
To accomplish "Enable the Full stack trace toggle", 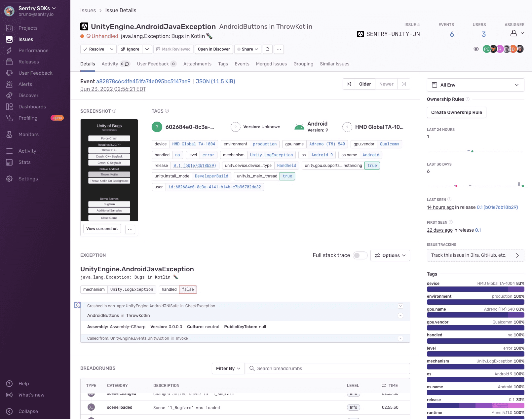I will 360,255.
